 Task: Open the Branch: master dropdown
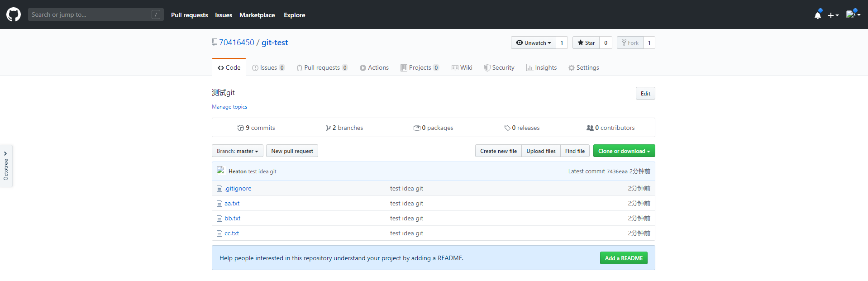238,151
